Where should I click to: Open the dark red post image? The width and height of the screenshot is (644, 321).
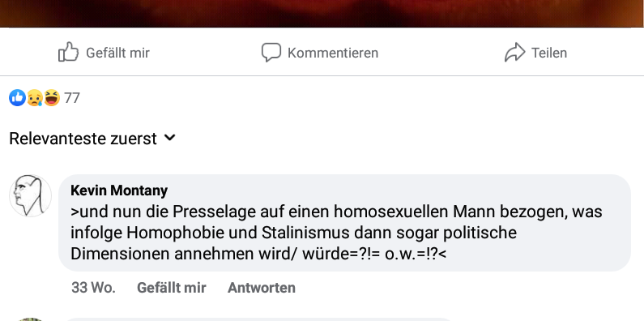pyautogui.click(x=322, y=13)
